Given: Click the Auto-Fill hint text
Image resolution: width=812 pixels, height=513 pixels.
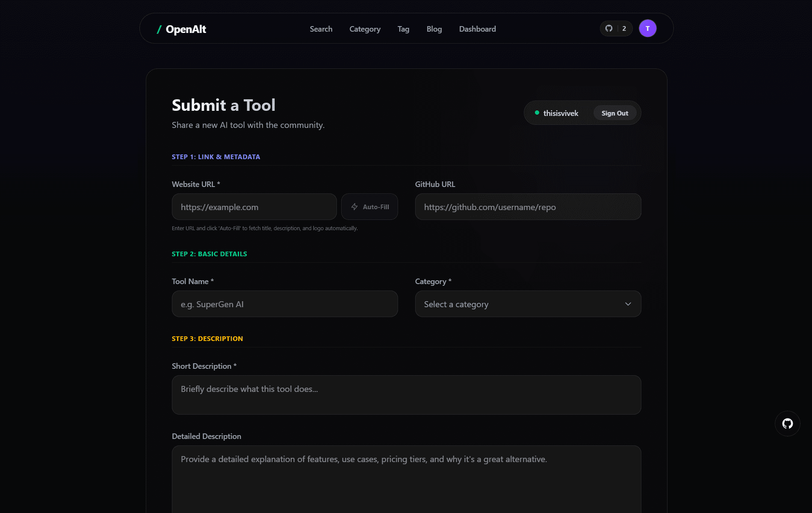Looking at the screenshot, I should (x=265, y=228).
